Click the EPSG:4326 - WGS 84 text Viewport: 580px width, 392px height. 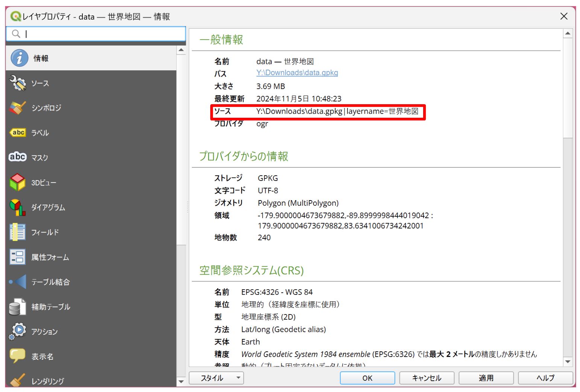[277, 292]
